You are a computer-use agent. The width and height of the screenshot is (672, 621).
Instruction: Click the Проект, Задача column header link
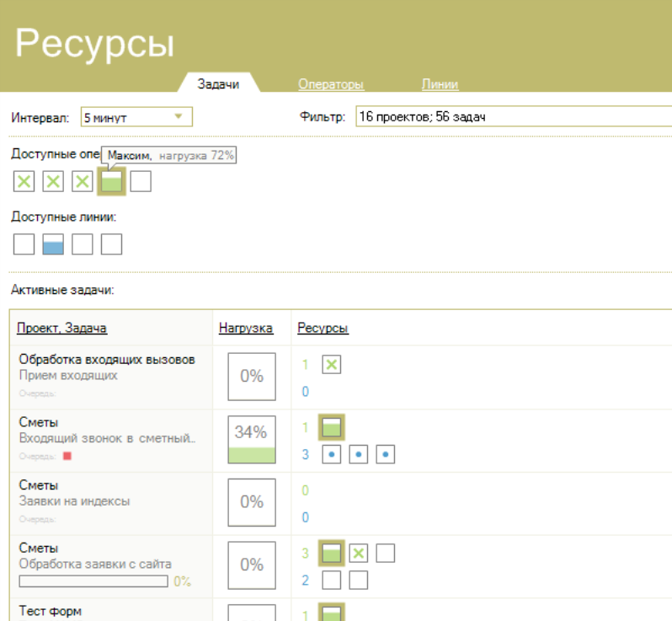click(x=62, y=329)
